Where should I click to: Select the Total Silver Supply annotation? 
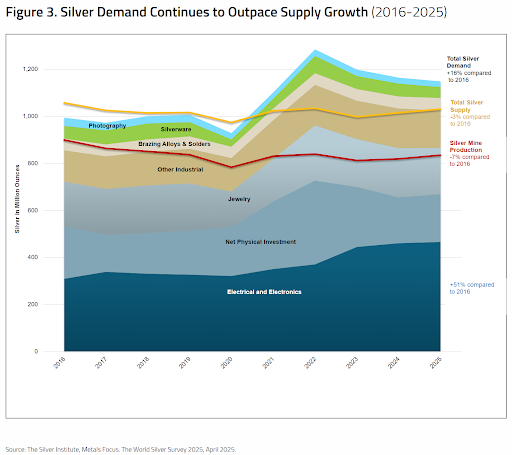pyautogui.click(x=470, y=113)
